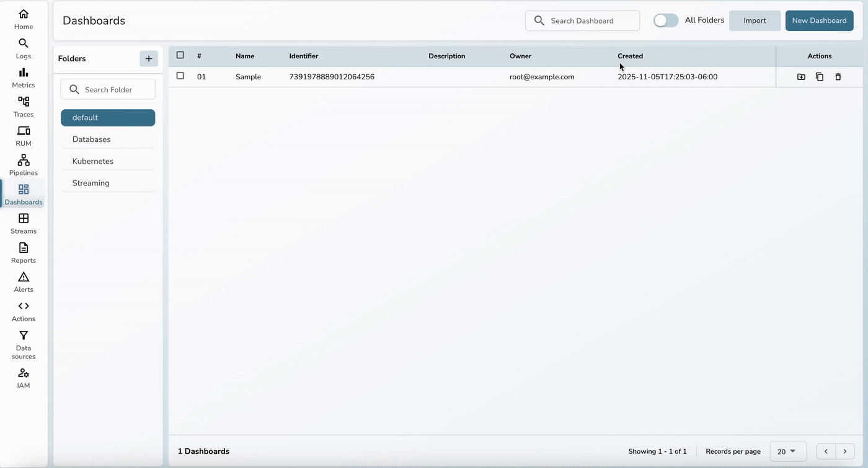Navigate to the Pipelines section
This screenshot has height=468, width=868.
pos(23,163)
